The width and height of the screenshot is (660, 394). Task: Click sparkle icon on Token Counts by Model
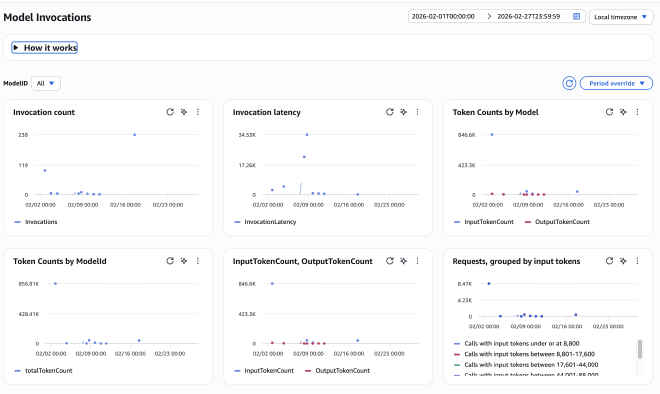[x=623, y=112]
